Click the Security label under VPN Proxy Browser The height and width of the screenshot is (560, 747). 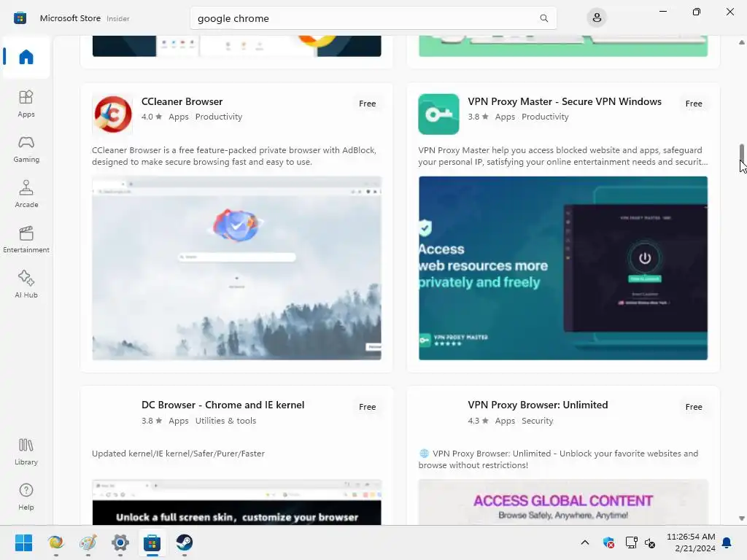click(538, 421)
